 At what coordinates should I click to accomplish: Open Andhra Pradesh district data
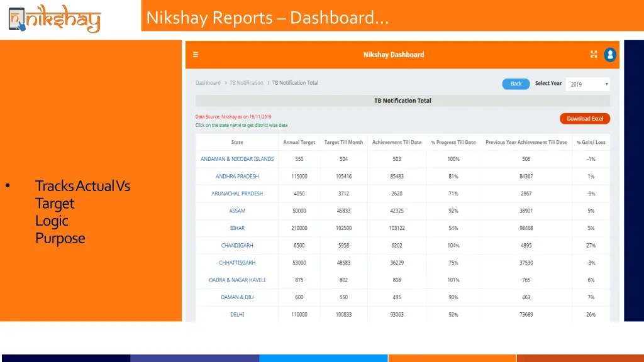click(x=237, y=177)
